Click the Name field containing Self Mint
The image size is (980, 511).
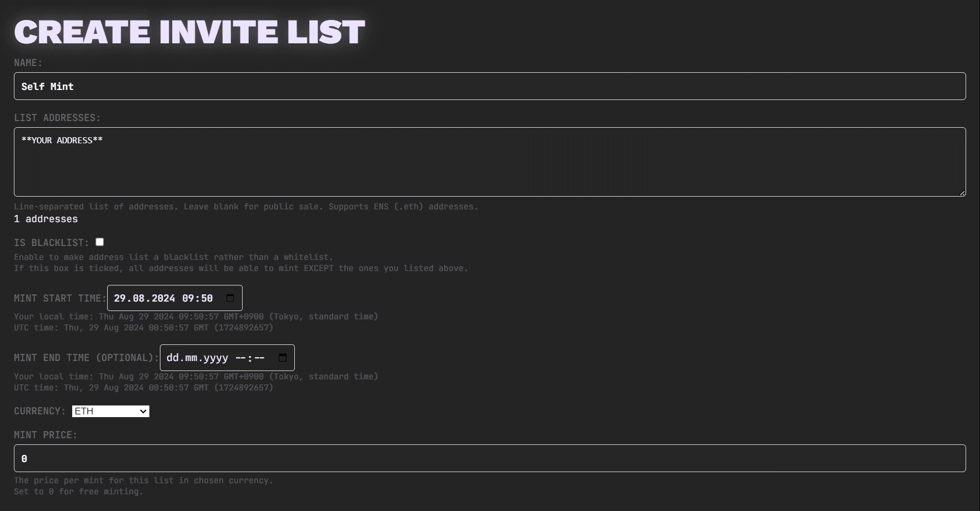pyautogui.click(x=490, y=86)
